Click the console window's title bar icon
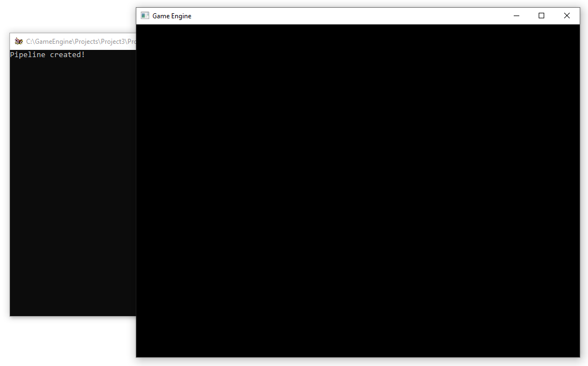Screen dimensions: 588x366 (18, 41)
